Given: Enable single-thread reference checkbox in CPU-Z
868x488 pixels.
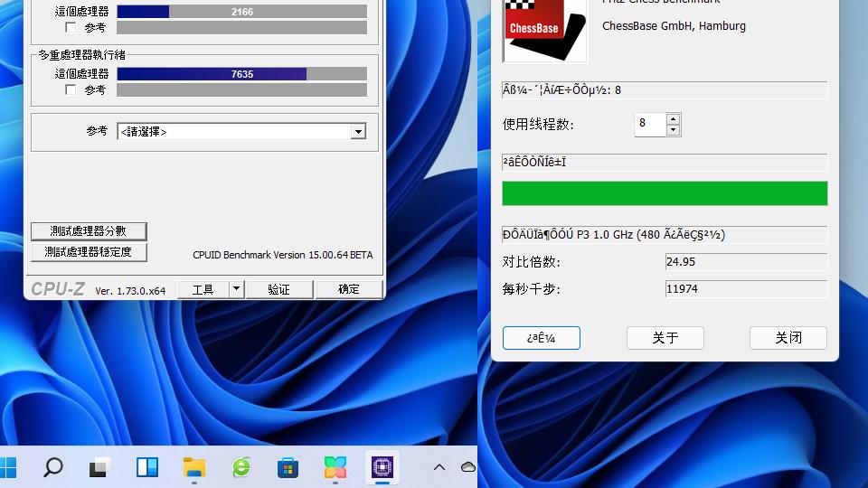Looking at the screenshot, I should pos(71,27).
